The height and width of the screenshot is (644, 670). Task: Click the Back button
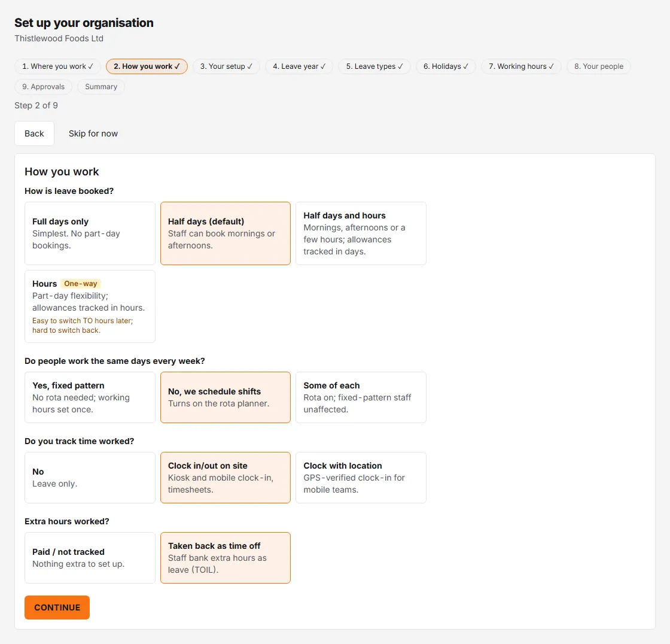(x=34, y=133)
